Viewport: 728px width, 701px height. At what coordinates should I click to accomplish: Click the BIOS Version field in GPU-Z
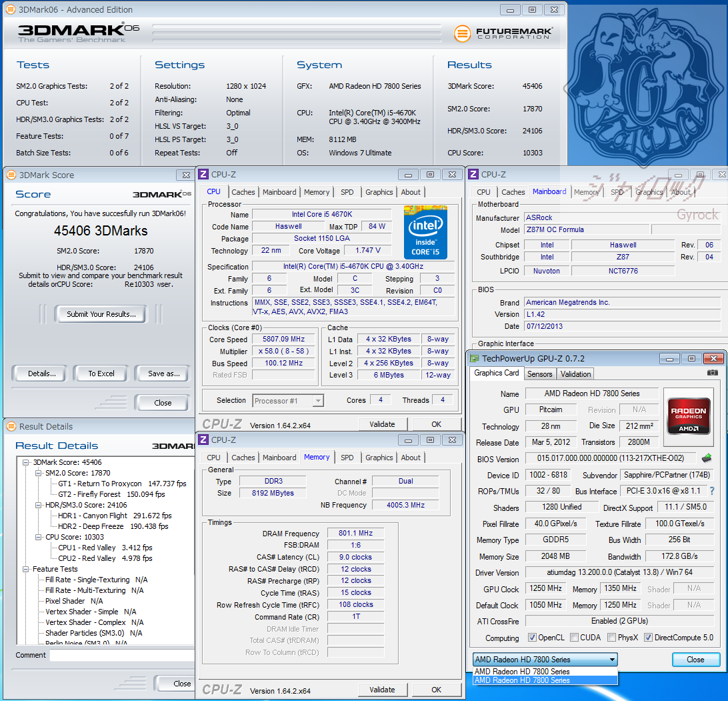[x=611, y=458]
